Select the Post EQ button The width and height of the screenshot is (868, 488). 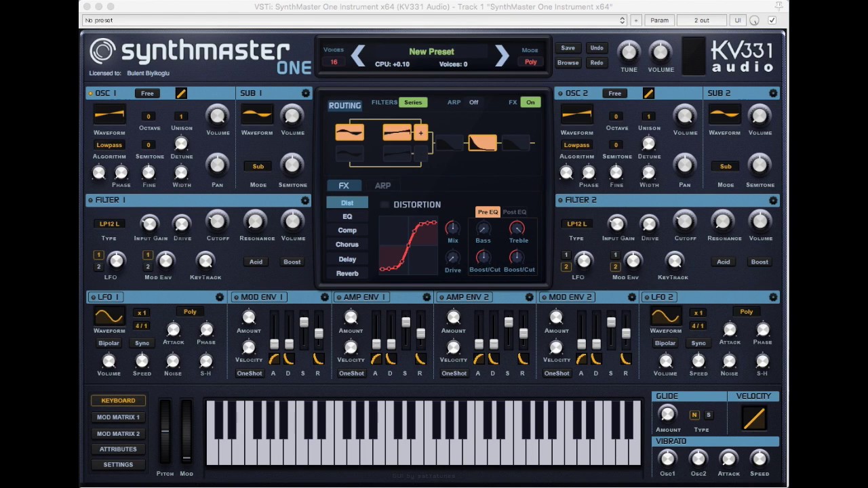tap(515, 212)
